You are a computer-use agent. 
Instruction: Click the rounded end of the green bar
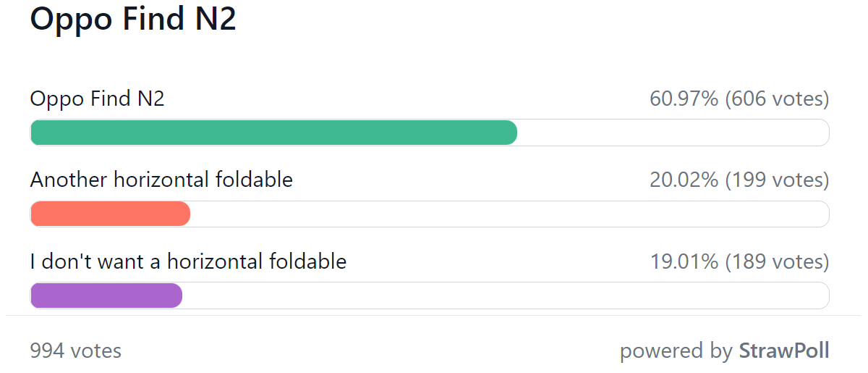point(511,133)
